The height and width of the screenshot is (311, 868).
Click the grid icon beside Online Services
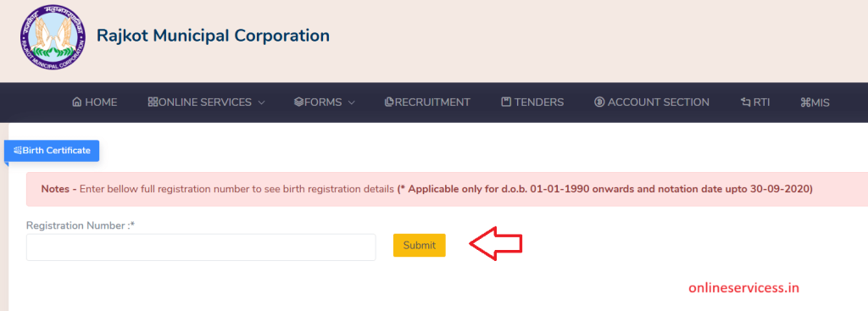(153, 103)
